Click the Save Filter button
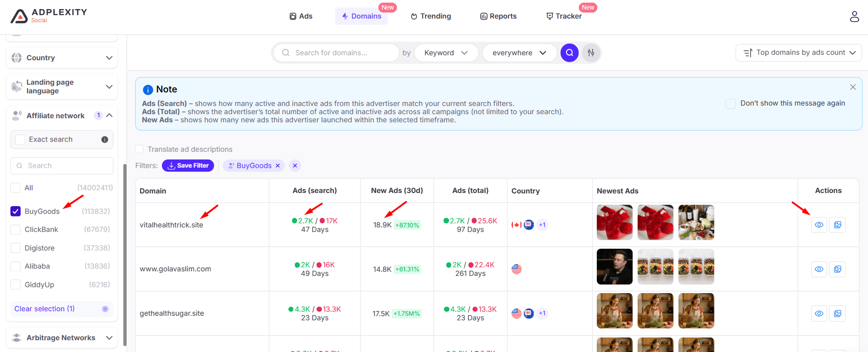This screenshot has height=352, width=868. click(x=188, y=166)
